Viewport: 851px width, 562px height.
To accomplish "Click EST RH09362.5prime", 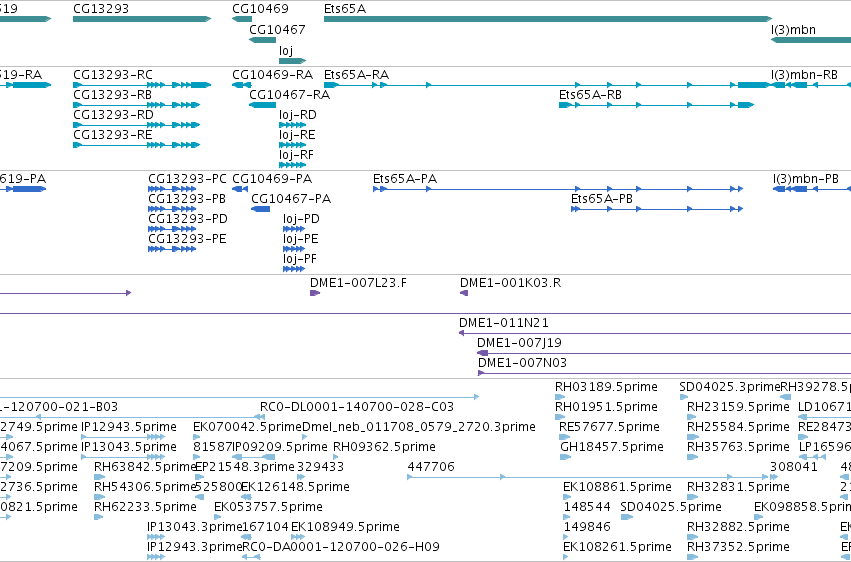I will (x=384, y=447).
